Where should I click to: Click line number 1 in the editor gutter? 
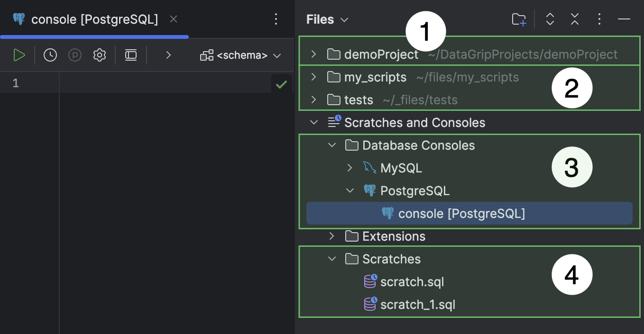[16, 83]
